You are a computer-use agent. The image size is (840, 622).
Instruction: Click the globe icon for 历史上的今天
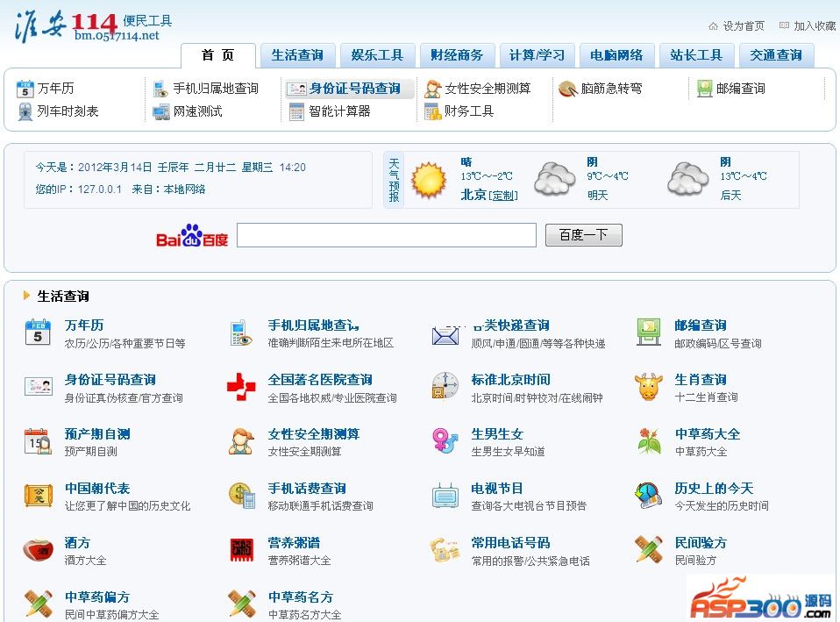click(648, 496)
